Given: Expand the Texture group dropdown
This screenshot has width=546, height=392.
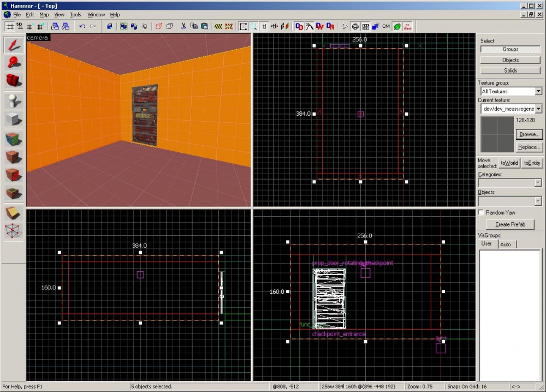Looking at the screenshot, I should pyautogui.click(x=538, y=92).
